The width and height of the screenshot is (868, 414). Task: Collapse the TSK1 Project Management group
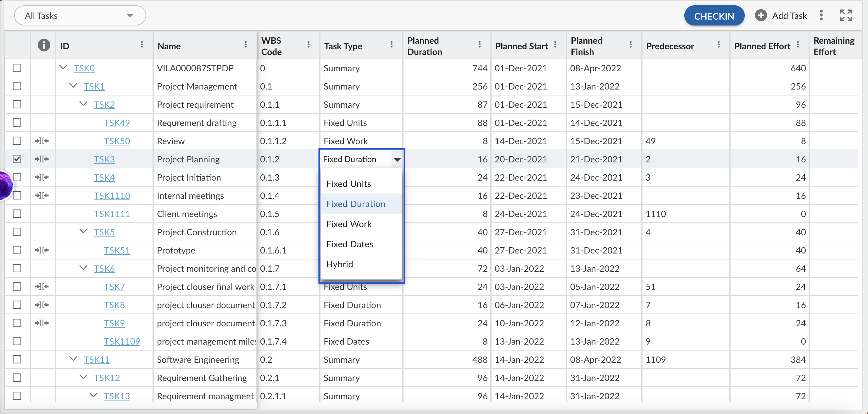73,86
